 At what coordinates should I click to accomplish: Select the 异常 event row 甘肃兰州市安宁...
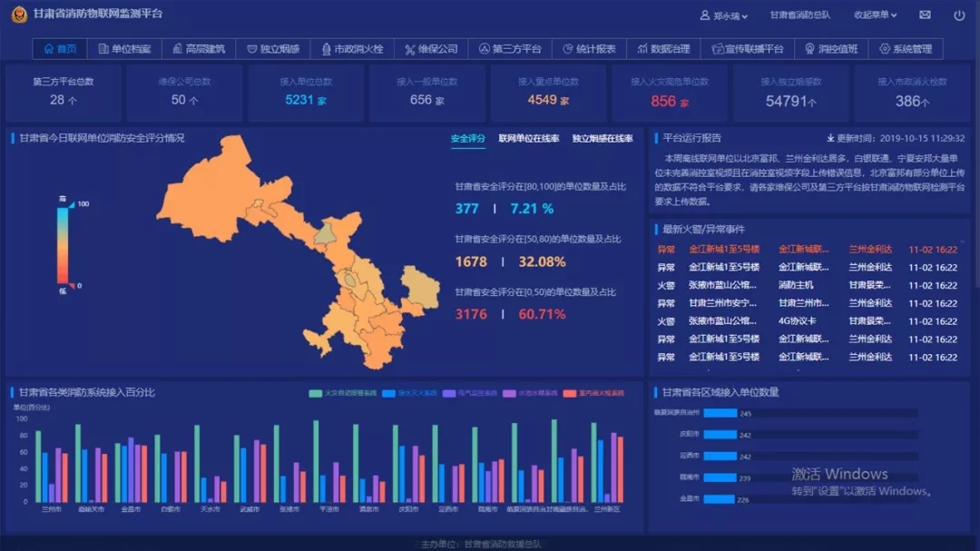click(x=807, y=303)
